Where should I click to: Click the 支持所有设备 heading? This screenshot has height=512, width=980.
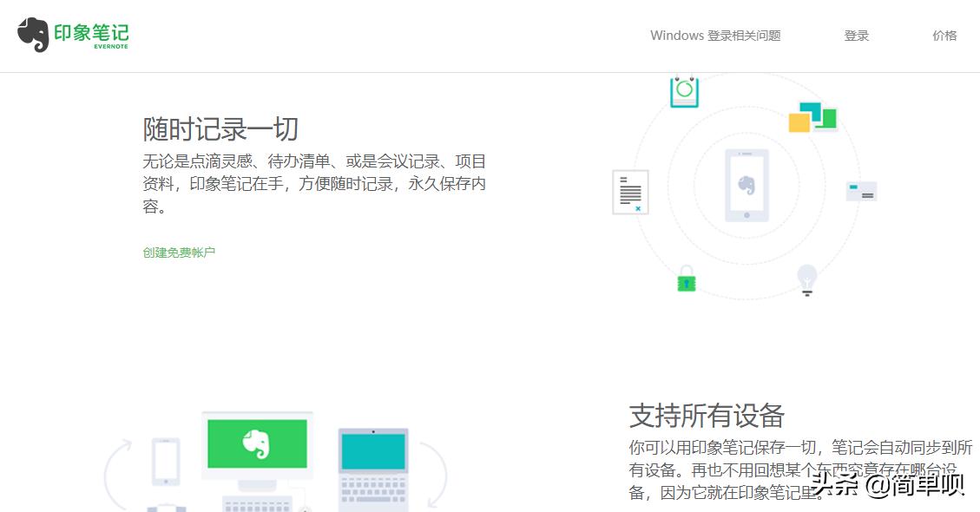(x=705, y=416)
